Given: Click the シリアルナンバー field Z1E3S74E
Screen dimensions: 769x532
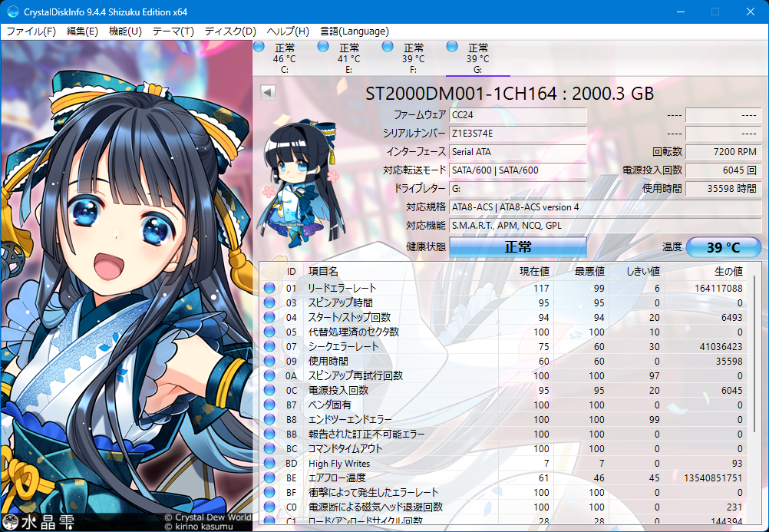Looking at the screenshot, I should point(517,133).
